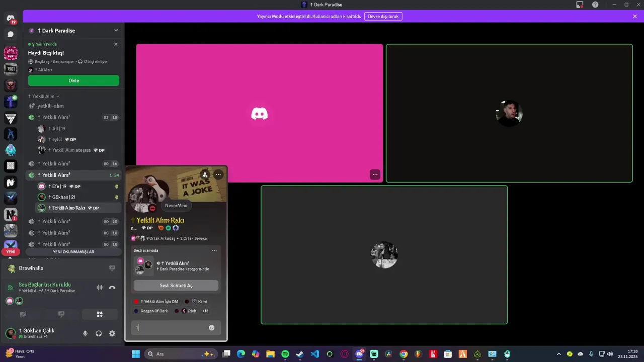
Task: Open the Sesli aramada options ellipsis
Action: pos(214,250)
